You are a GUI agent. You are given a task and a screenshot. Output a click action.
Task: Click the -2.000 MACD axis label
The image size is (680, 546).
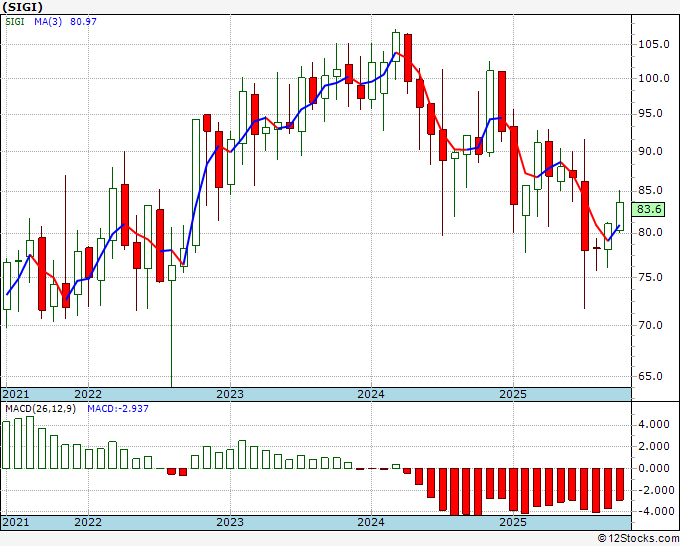pyautogui.click(x=654, y=490)
